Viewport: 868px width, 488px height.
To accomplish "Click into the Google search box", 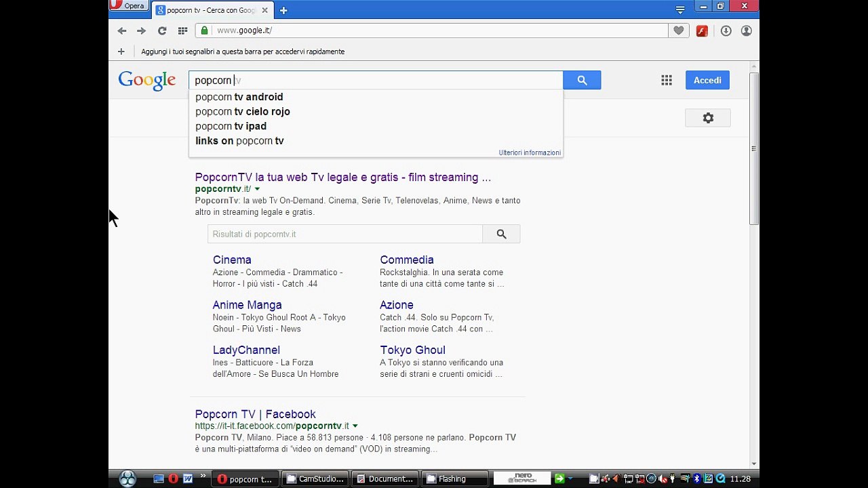I will click(376, 80).
